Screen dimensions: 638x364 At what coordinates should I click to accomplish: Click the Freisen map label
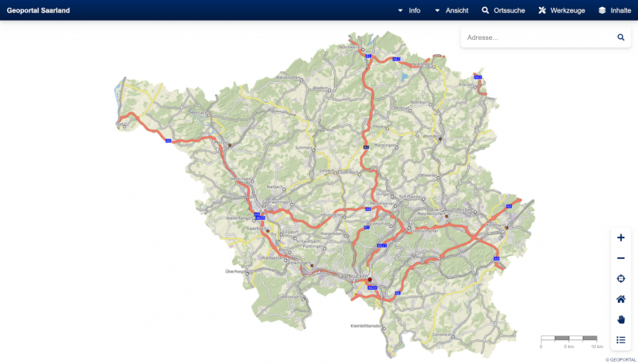click(466, 84)
